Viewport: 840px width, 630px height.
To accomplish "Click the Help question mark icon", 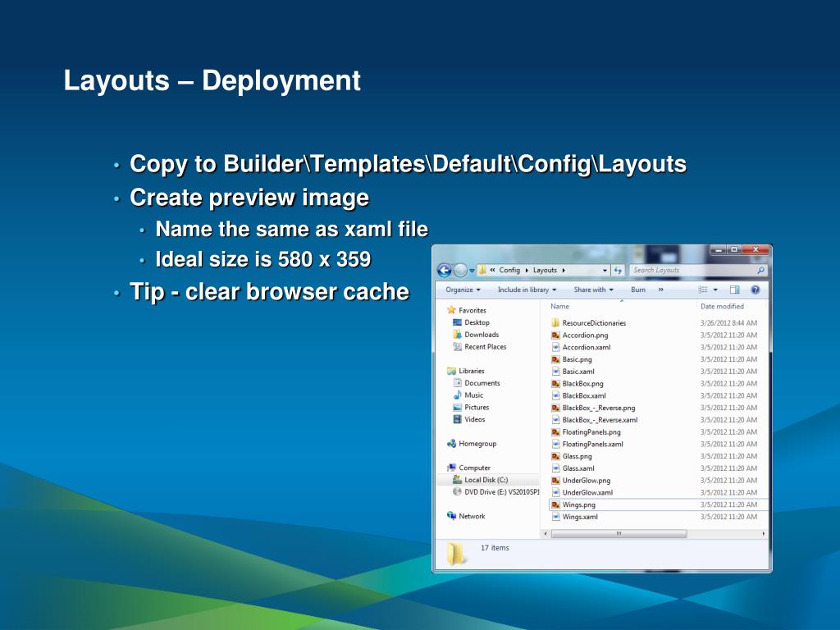I will [x=756, y=290].
